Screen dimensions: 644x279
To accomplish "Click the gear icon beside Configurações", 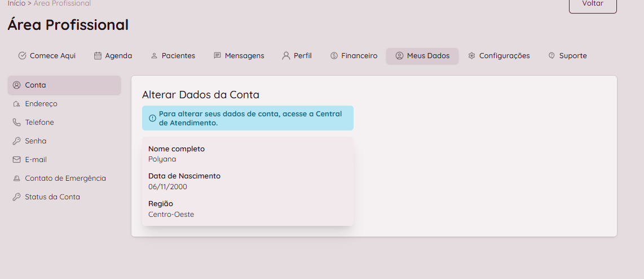I will click(472, 56).
